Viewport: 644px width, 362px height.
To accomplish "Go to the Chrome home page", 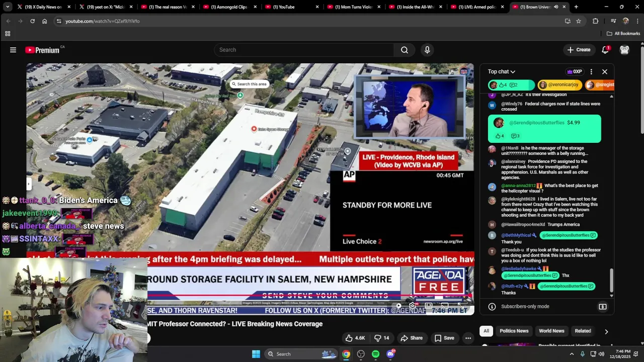I will (44, 21).
